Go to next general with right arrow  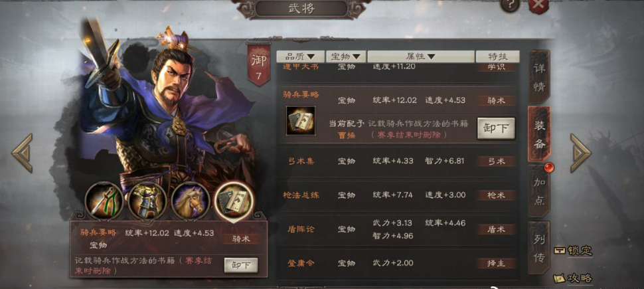[x=580, y=153]
